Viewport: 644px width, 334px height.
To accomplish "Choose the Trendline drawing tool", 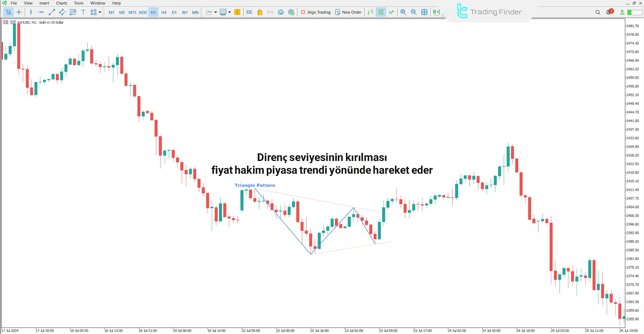I will (x=52, y=12).
